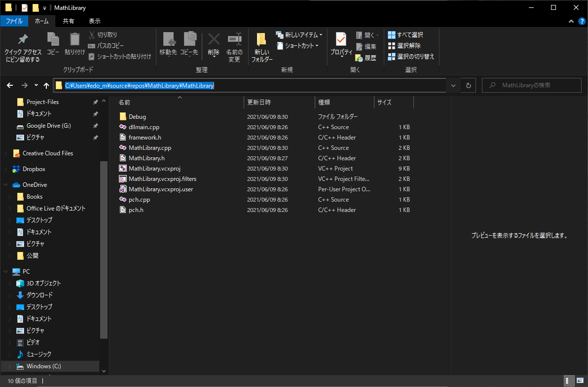The height and width of the screenshot is (387, 588).
Task: Click the Up one level arrow
Action: click(x=46, y=85)
